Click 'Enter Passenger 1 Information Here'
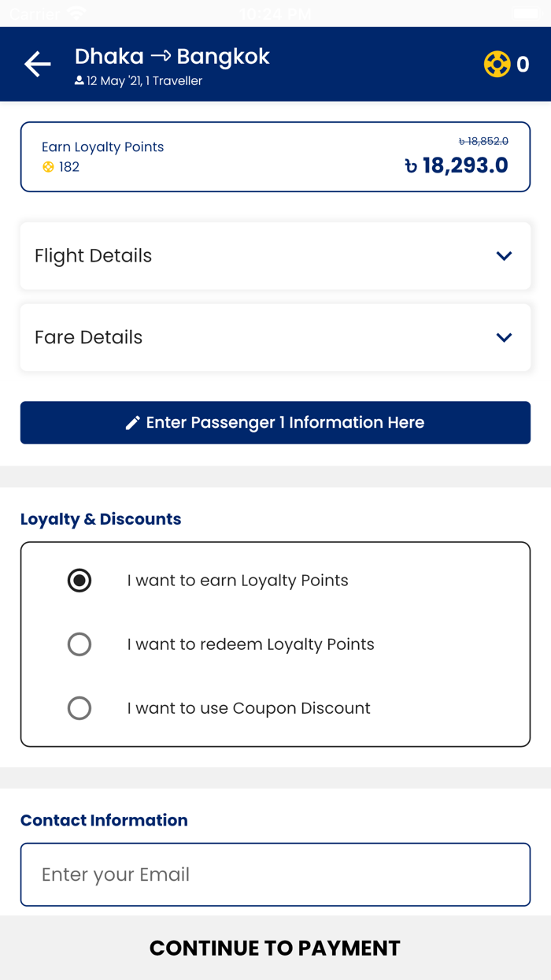The width and height of the screenshot is (551, 980). pos(275,422)
